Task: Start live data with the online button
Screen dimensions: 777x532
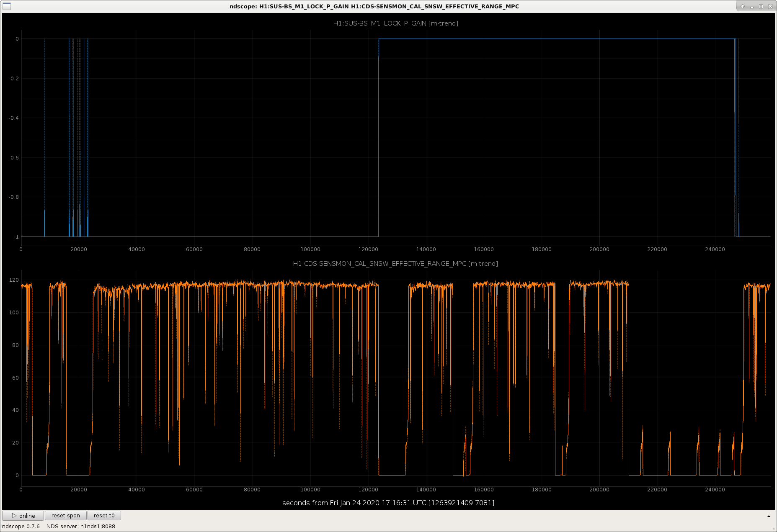Action: click(23, 516)
